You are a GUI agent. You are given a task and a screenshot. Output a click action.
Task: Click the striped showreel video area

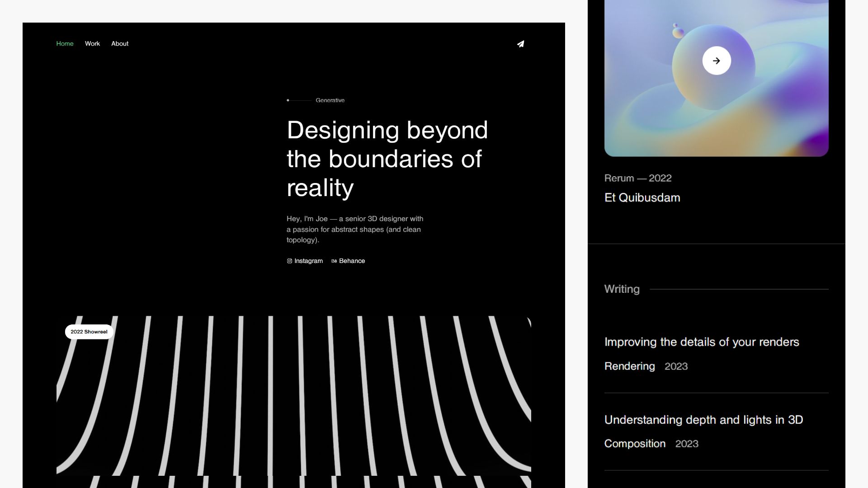(294, 398)
